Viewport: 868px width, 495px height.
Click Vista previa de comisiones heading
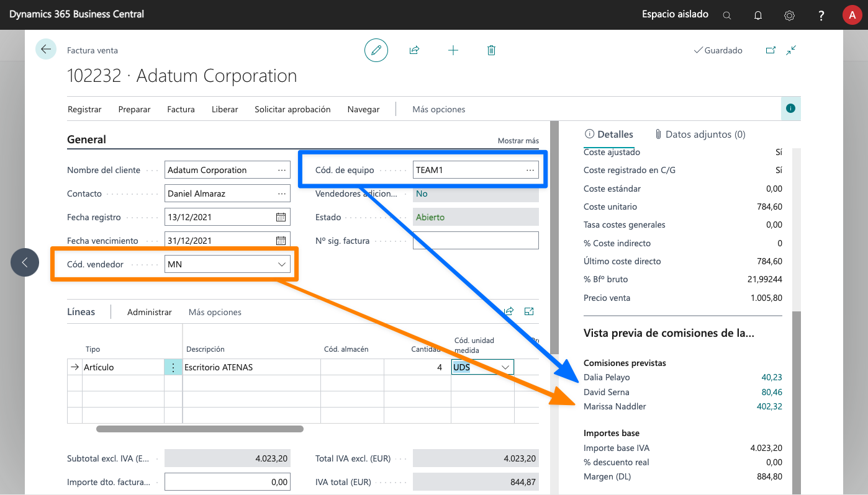[x=669, y=334]
